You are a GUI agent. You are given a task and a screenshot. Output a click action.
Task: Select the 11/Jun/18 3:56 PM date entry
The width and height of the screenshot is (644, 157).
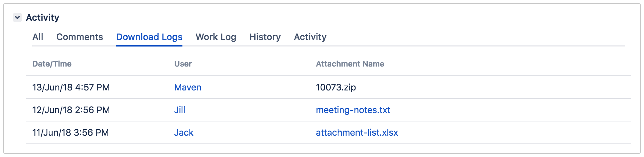click(71, 133)
